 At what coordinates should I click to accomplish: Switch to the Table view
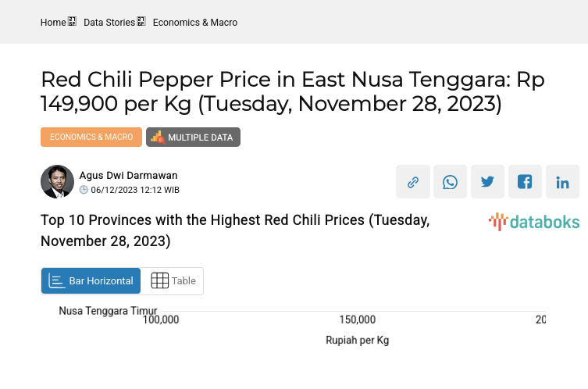pos(173,281)
